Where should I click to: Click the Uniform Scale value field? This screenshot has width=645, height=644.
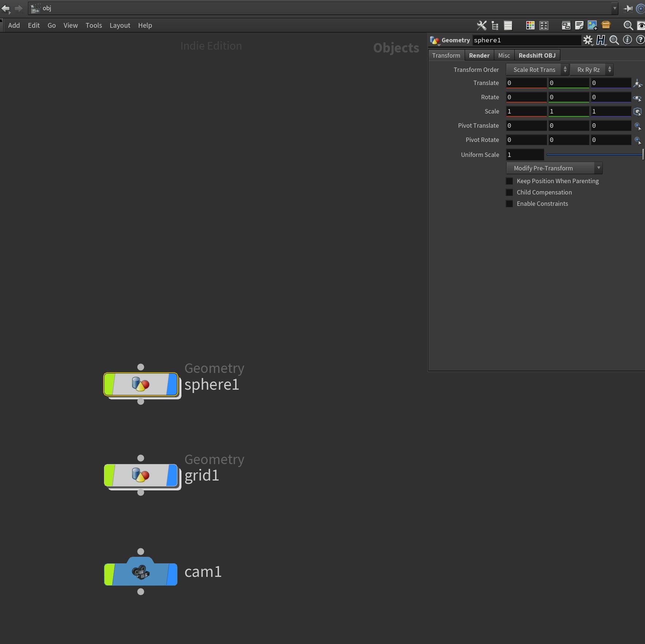[x=525, y=155]
